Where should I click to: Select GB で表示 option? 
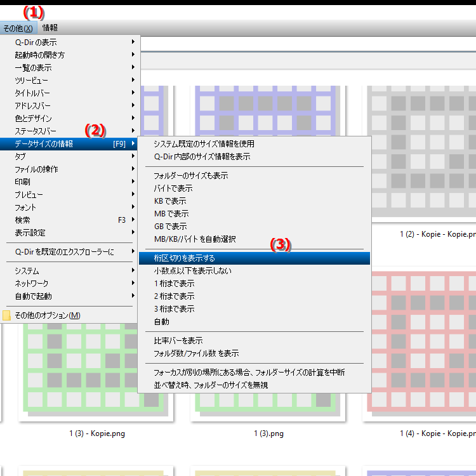tap(255, 227)
